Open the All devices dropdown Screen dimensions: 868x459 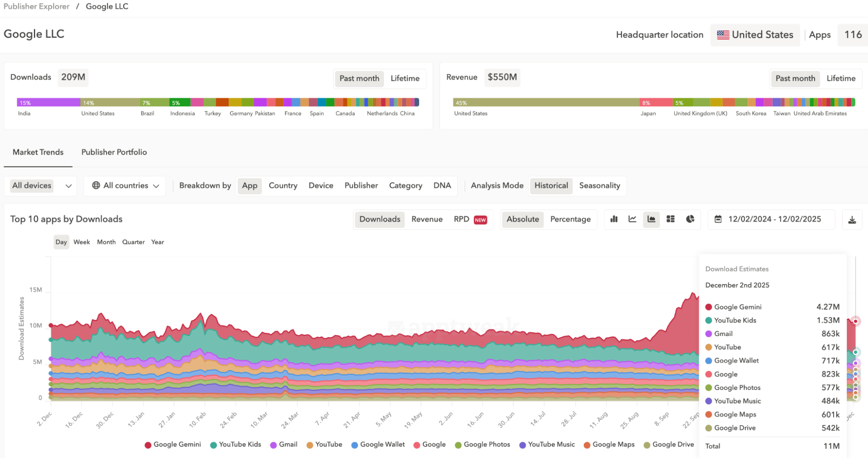[x=40, y=186]
